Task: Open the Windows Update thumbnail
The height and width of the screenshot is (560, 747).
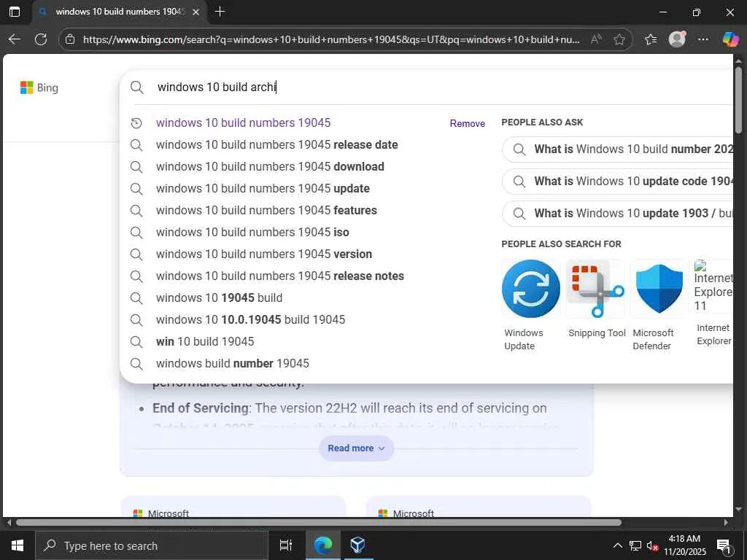Action: coord(531,289)
